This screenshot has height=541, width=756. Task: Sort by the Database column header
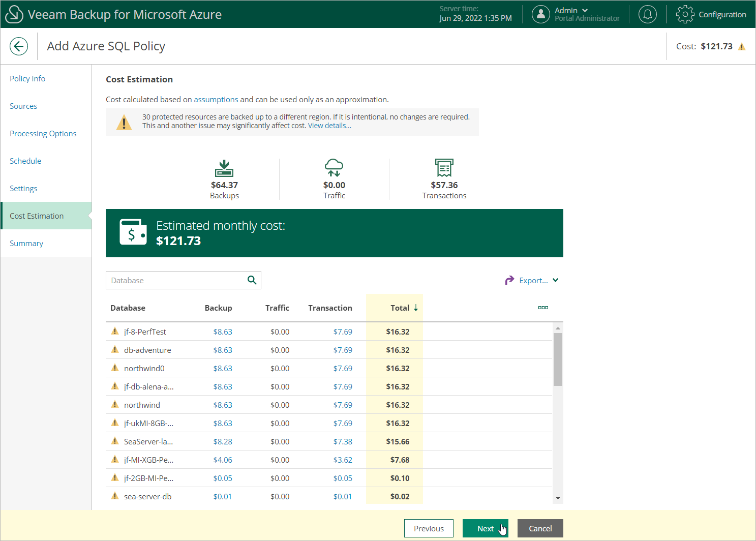point(128,308)
